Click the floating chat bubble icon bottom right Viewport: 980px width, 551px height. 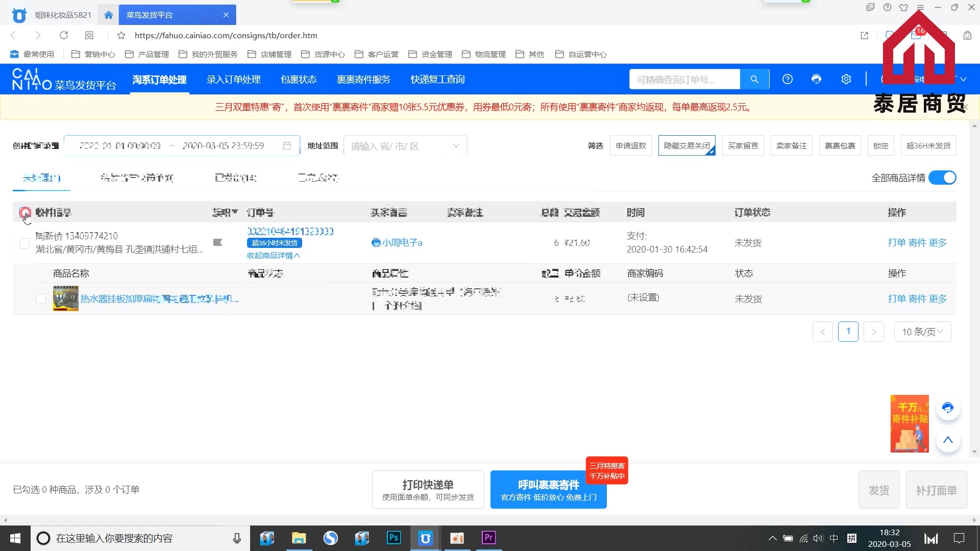pos(948,408)
